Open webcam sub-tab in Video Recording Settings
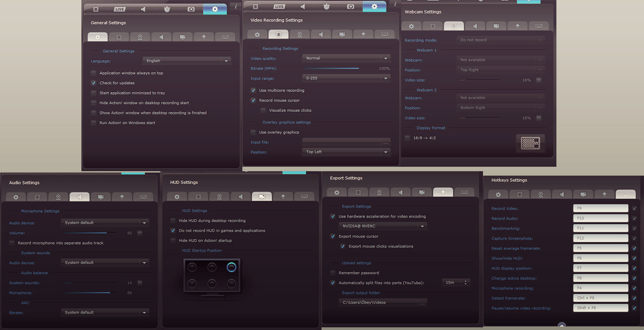This screenshot has width=644, height=330. pyautogui.click(x=299, y=35)
